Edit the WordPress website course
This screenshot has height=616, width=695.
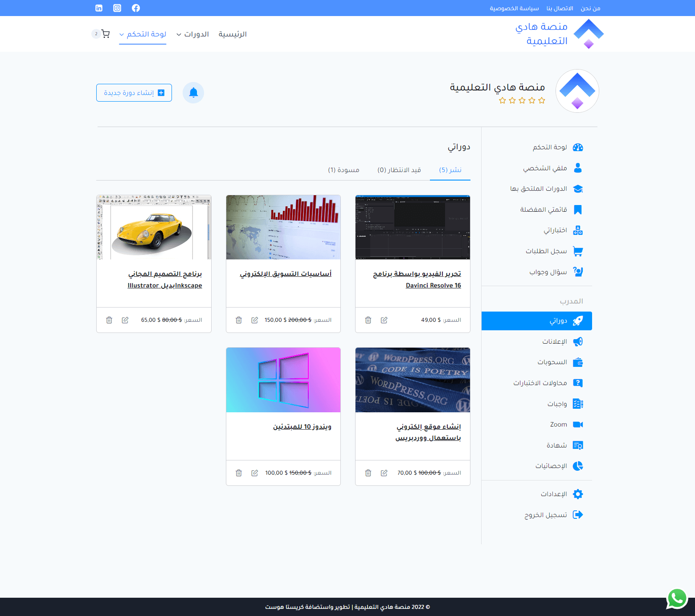point(384,473)
